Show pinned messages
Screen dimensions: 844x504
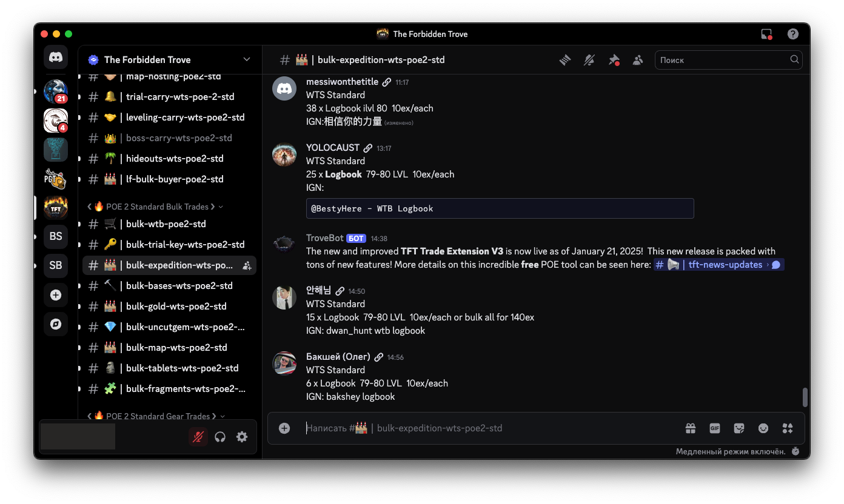(x=614, y=60)
